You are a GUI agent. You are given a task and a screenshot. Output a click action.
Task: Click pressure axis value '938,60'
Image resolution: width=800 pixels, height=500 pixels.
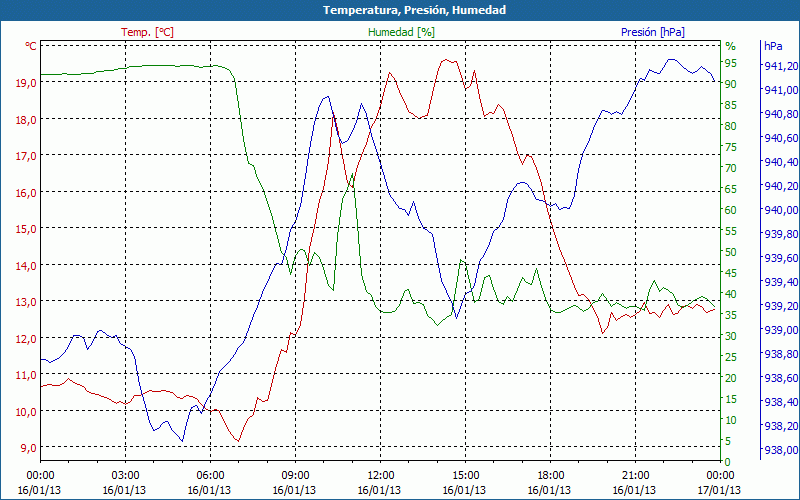(x=781, y=378)
